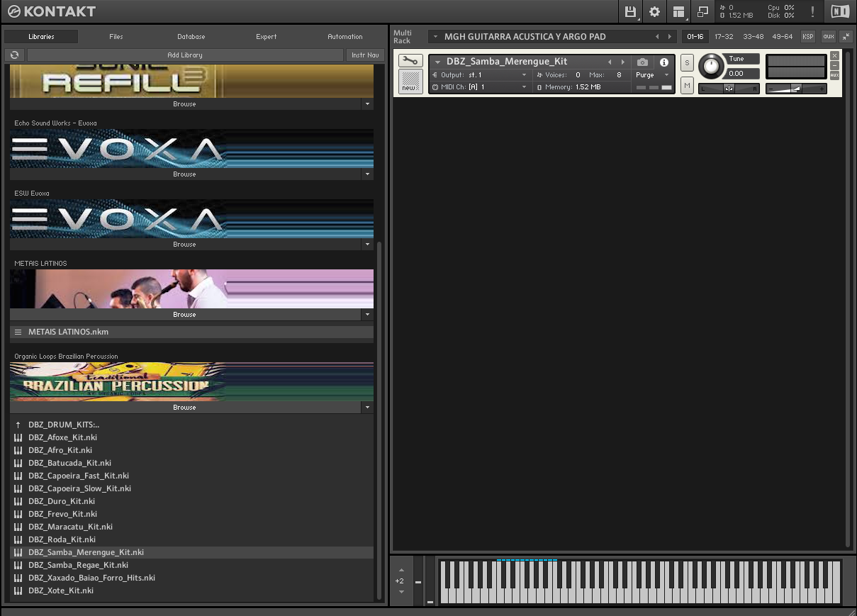Load the previous instrument of DBZ_Samba_Merengue_Kit
The image size is (857, 616).
(x=610, y=62)
